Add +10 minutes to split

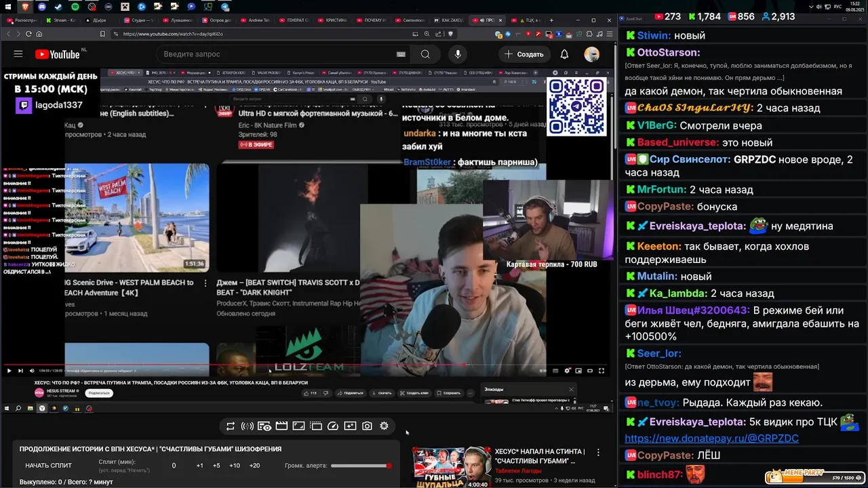(x=234, y=466)
